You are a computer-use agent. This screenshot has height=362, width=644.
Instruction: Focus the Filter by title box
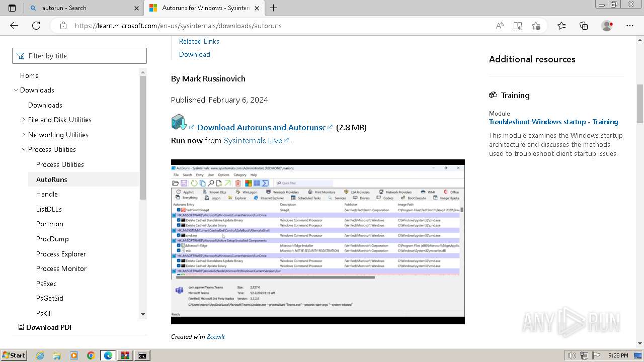pyautogui.click(x=79, y=56)
